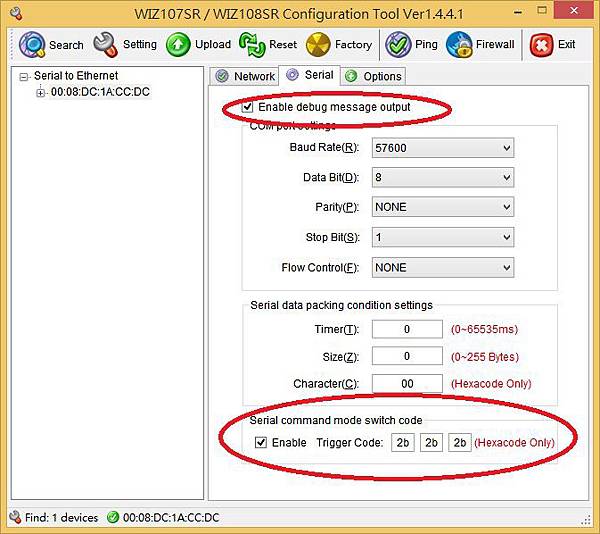This screenshot has width=600, height=534.
Task: Select device 00:08:DC:1A:CC:DC in tree
Action: point(100,92)
